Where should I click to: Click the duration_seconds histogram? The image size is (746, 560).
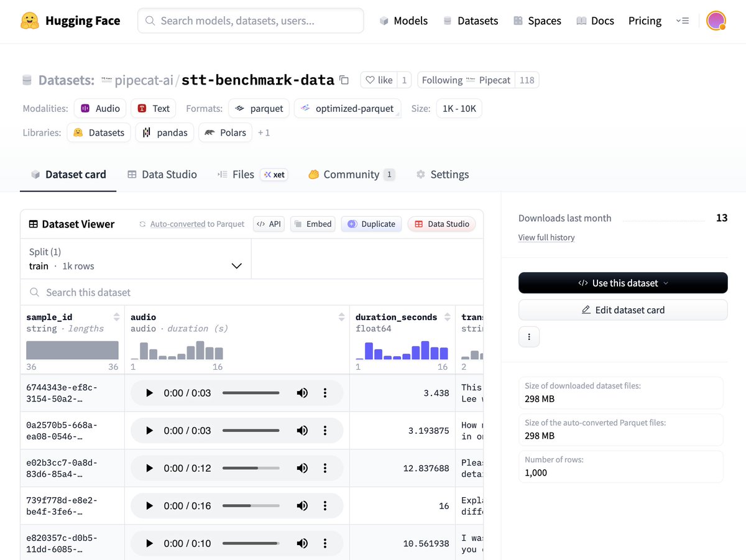tap(402, 350)
